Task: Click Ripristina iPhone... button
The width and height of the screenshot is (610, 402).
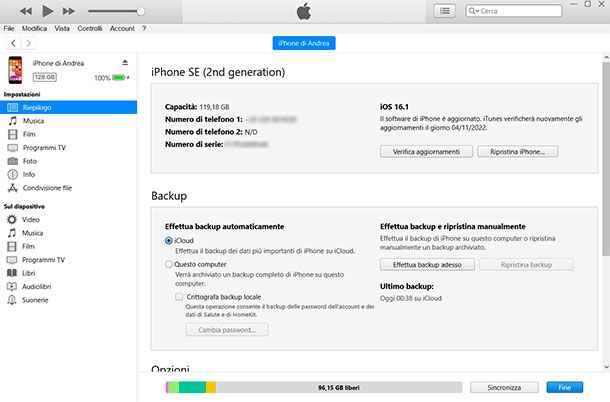Action: pyautogui.click(x=517, y=152)
